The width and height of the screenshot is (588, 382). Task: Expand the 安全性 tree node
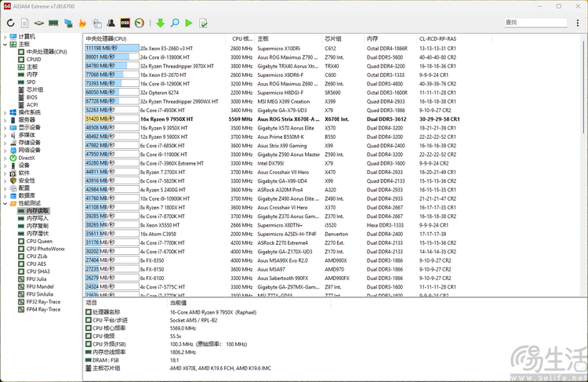(x=5, y=180)
